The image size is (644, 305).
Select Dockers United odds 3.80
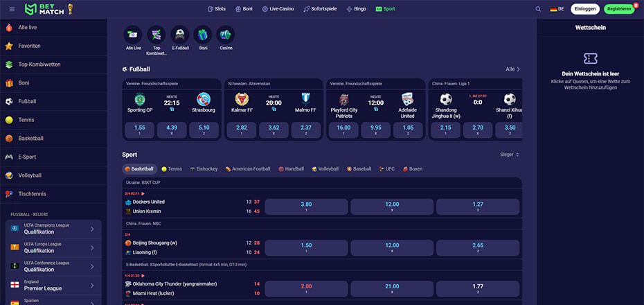[x=306, y=207]
